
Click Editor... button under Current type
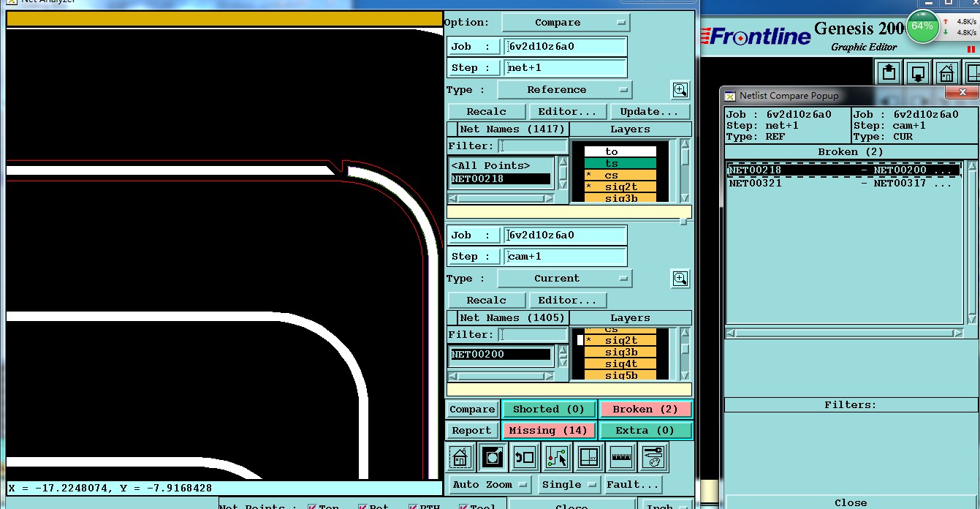(x=568, y=301)
